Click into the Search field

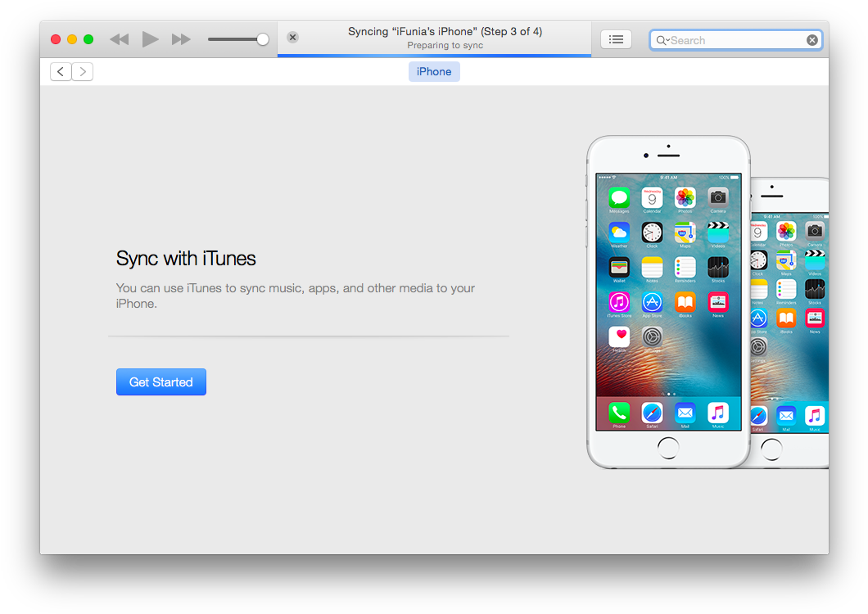pos(735,40)
